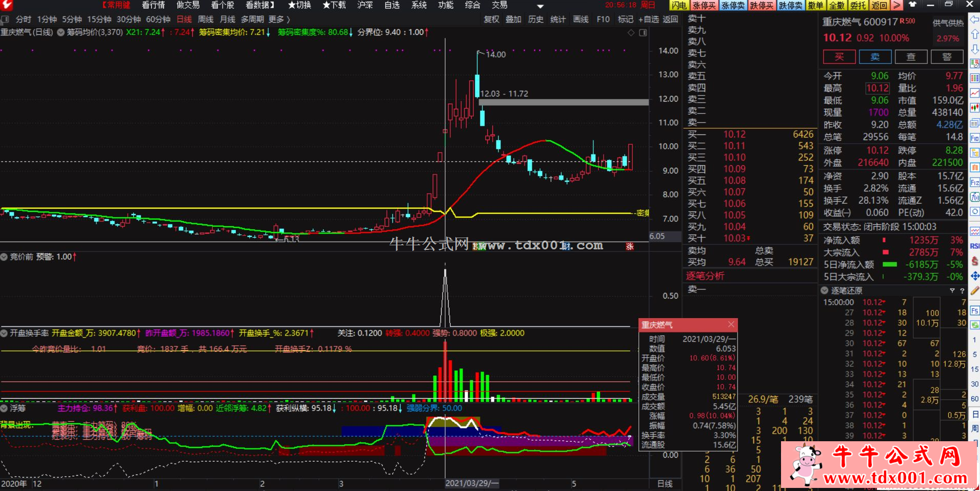980x491 pixels.
Task: Open the 看个股 menu
Action: click(x=223, y=5)
